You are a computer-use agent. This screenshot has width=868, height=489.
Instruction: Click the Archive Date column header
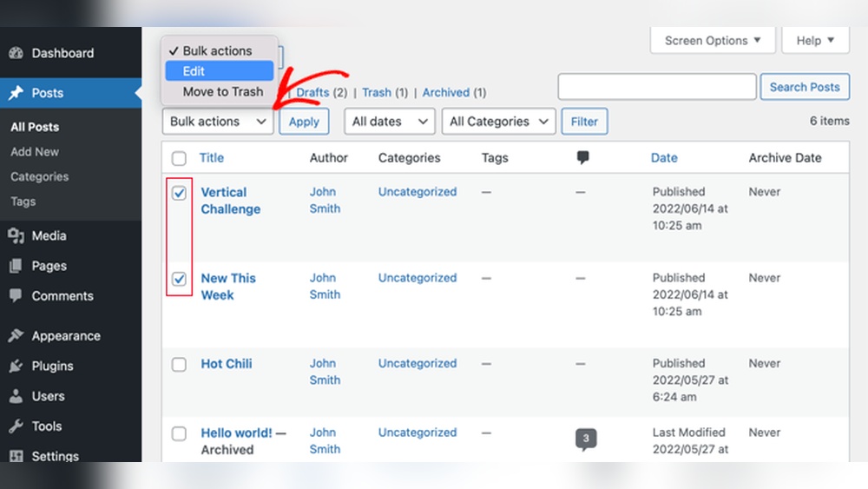click(x=785, y=158)
